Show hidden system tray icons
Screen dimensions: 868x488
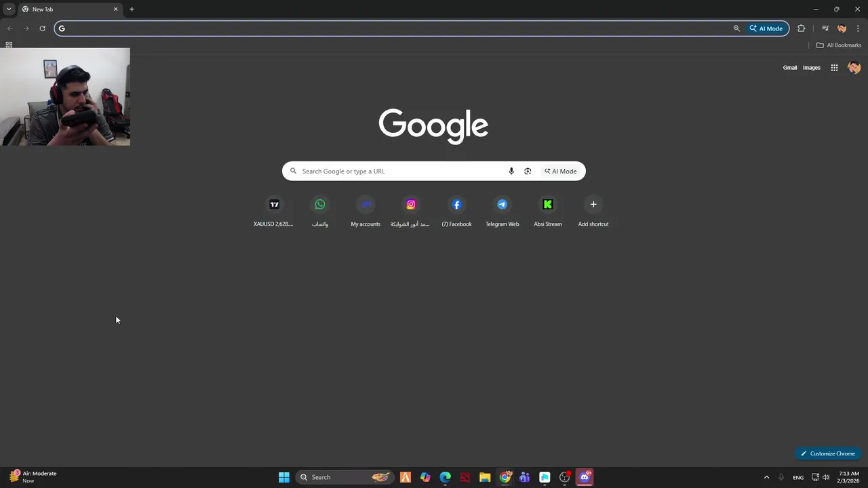[x=767, y=477]
